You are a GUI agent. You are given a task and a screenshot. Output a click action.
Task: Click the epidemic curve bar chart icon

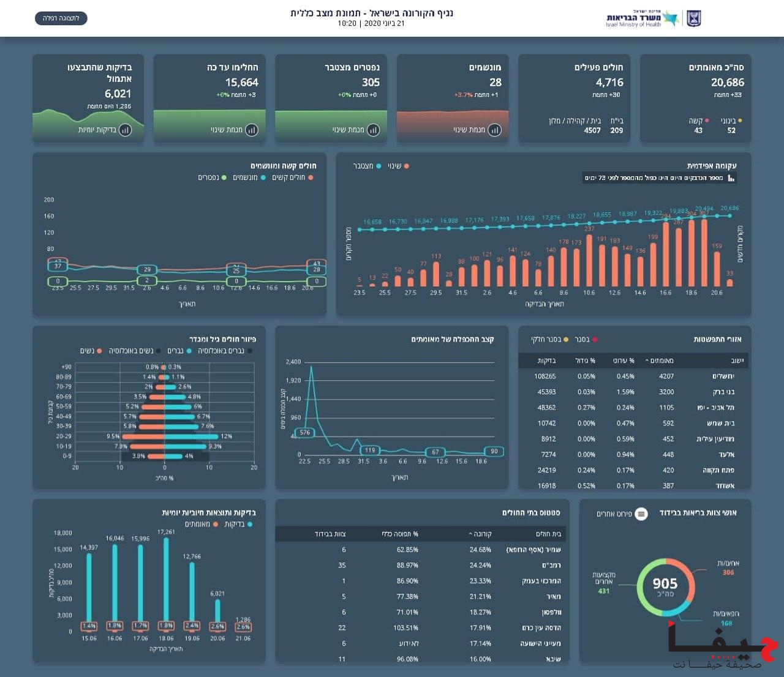tap(730, 178)
